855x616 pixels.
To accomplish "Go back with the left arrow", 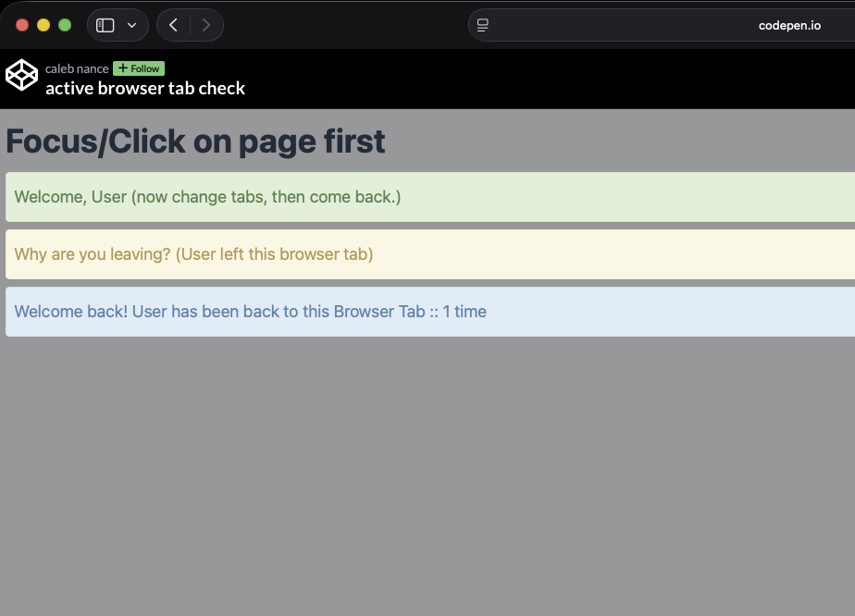I will point(173,25).
